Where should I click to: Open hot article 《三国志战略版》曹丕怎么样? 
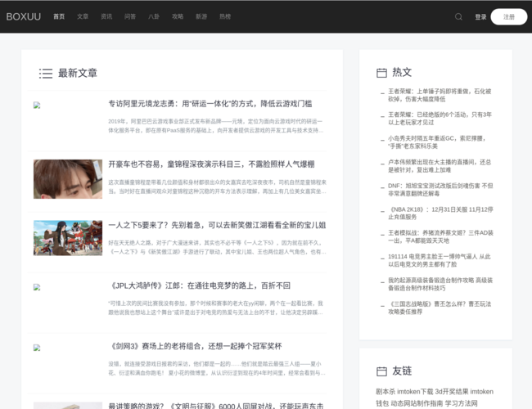coord(440,308)
